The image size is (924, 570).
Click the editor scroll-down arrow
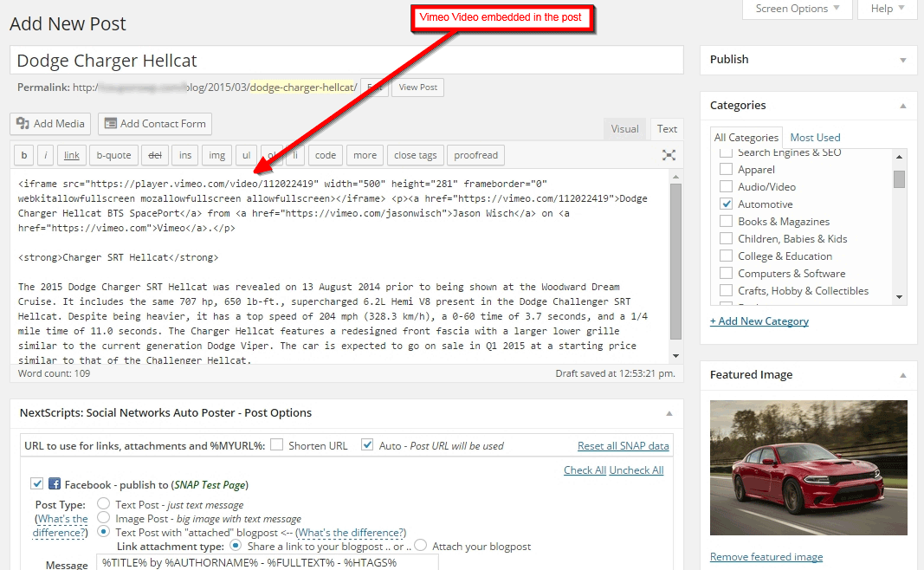pyautogui.click(x=676, y=356)
